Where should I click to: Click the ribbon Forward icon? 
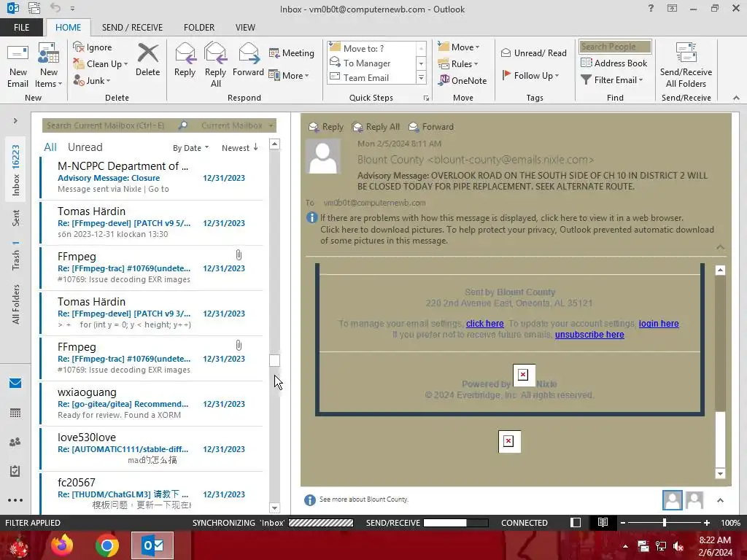(248, 60)
